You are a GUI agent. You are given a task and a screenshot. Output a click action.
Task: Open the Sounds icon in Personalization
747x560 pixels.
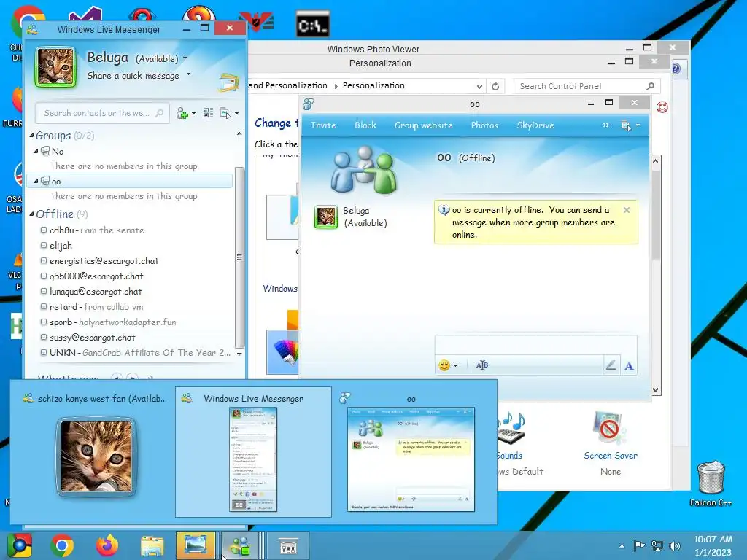(x=511, y=427)
